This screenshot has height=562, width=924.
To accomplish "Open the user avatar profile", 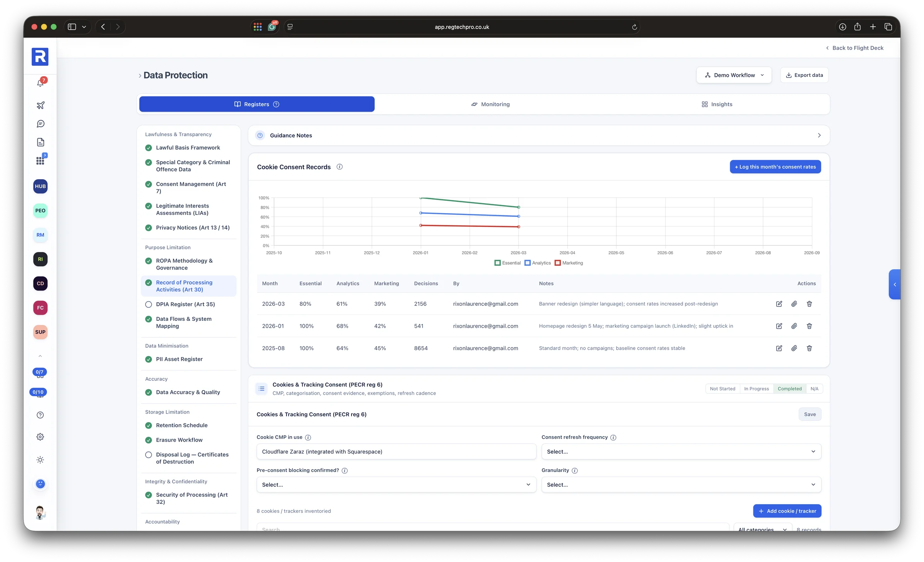I will 40,513.
